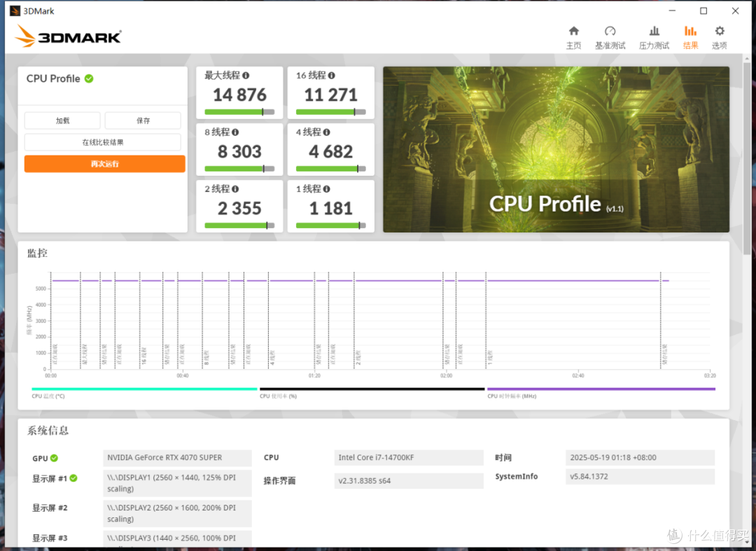Close the 3DMark window
756x551 pixels.
(735, 11)
